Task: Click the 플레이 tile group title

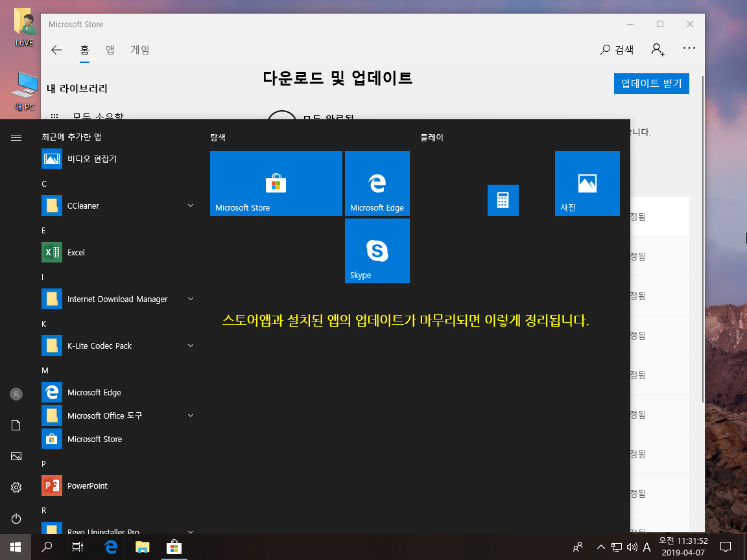Action: [432, 137]
